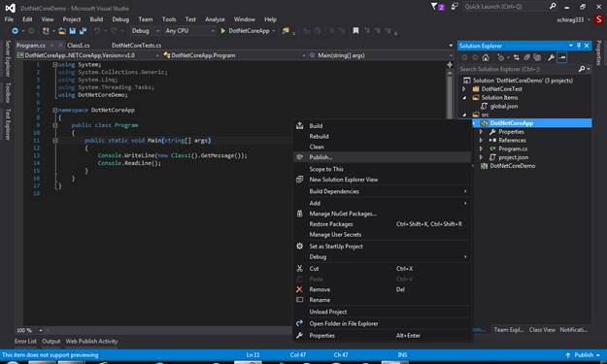Switch to the Class1.cs tab
Viewport: 607px width, 364px height.
click(79, 46)
